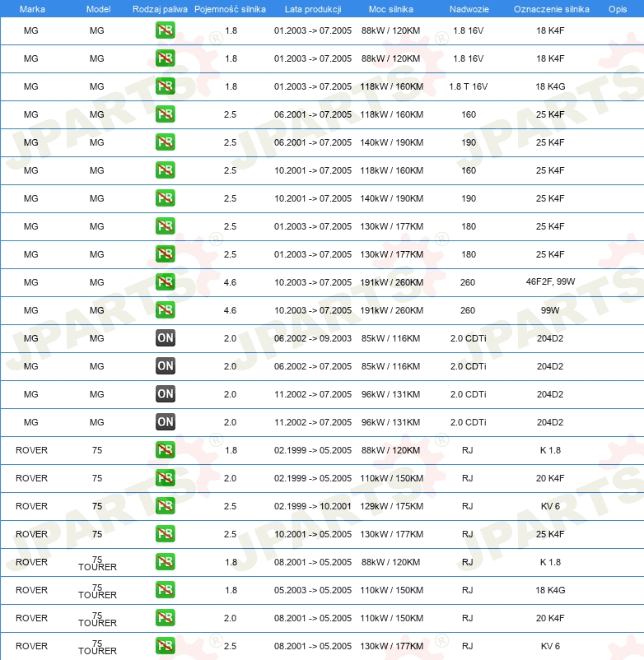This screenshot has width=644, height=660.
Task: Select the ROVER brand cell in 129kW / 175KM row
Action: tap(31, 506)
